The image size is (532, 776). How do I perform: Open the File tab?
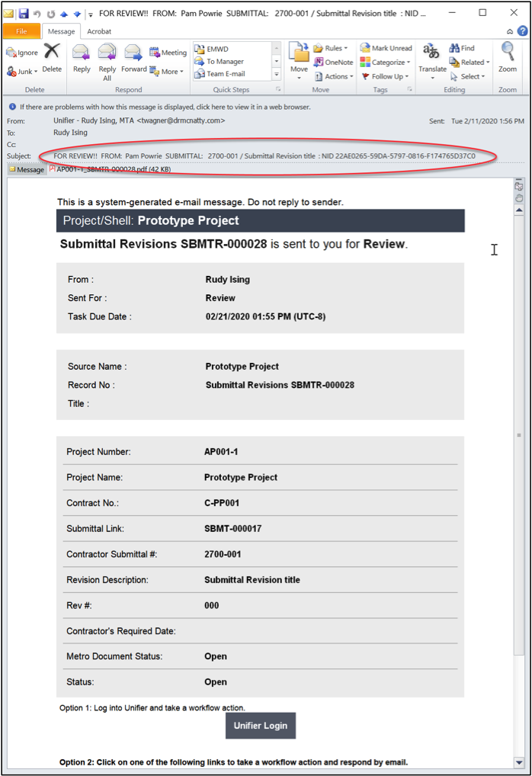(21, 31)
